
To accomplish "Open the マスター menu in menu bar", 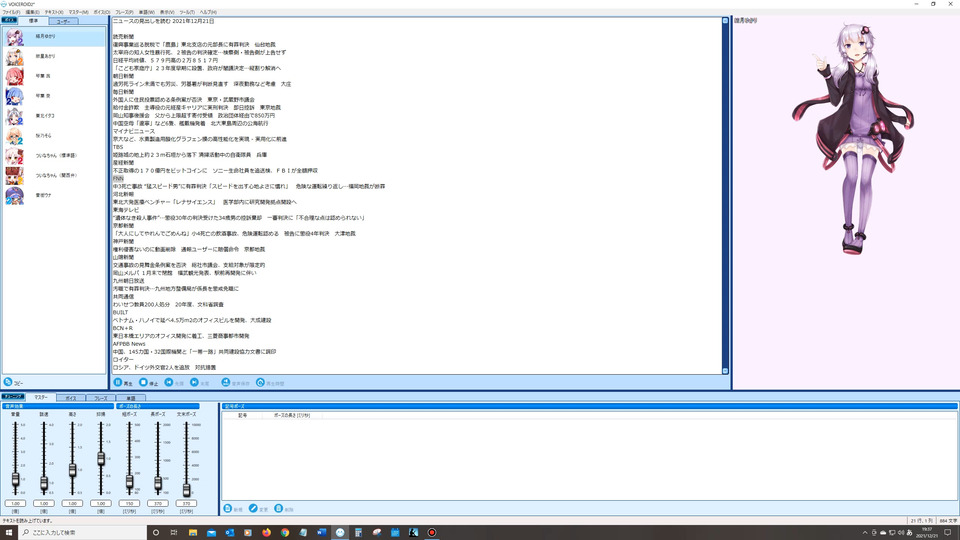I will coord(78,12).
